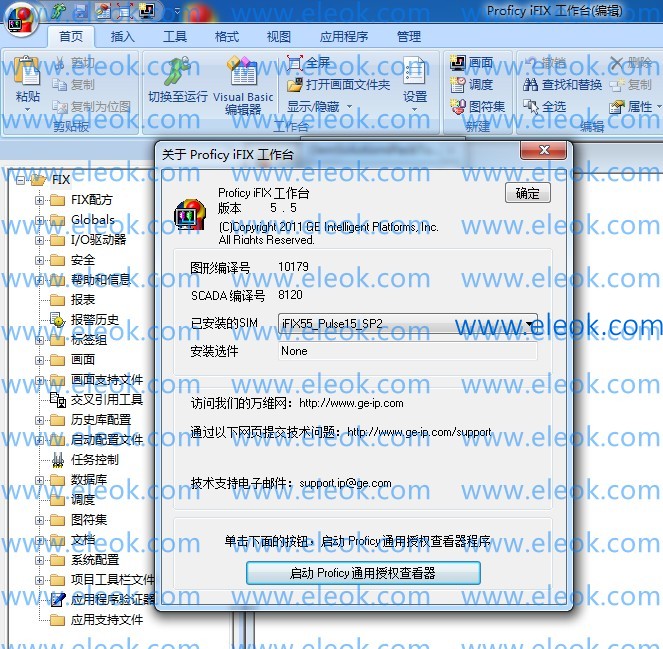Expand the 画面 folder node
Screen dimensions: 663x649
39,360
